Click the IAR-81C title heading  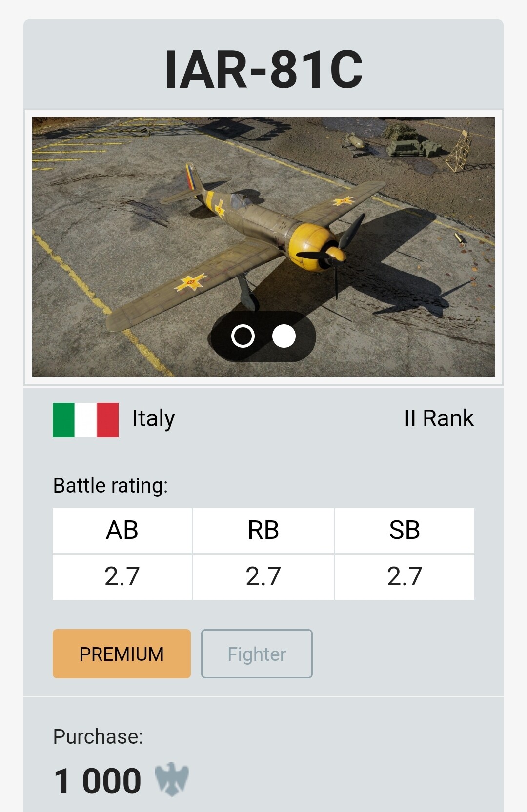pos(263,69)
